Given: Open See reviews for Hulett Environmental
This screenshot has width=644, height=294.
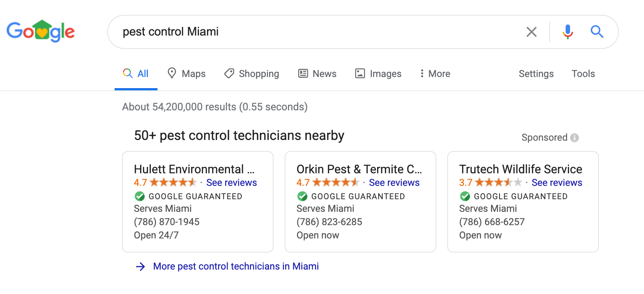Looking at the screenshot, I should coord(231,183).
